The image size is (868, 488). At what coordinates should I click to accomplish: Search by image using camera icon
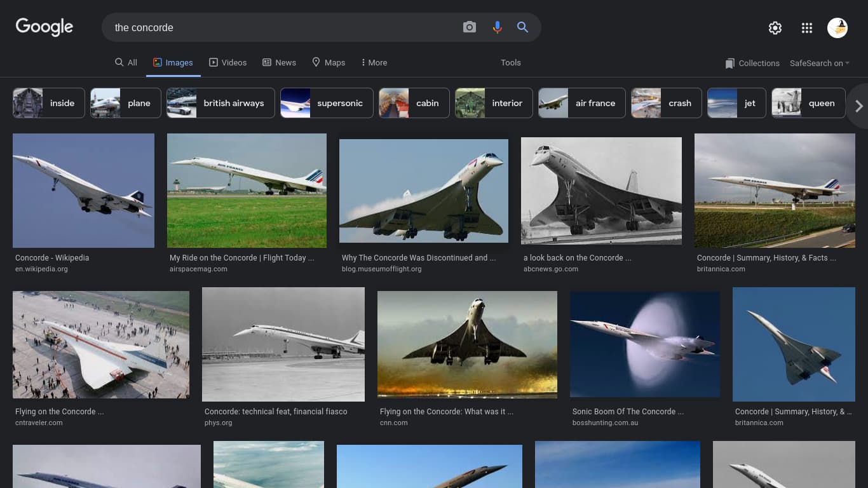click(x=470, y=27)
